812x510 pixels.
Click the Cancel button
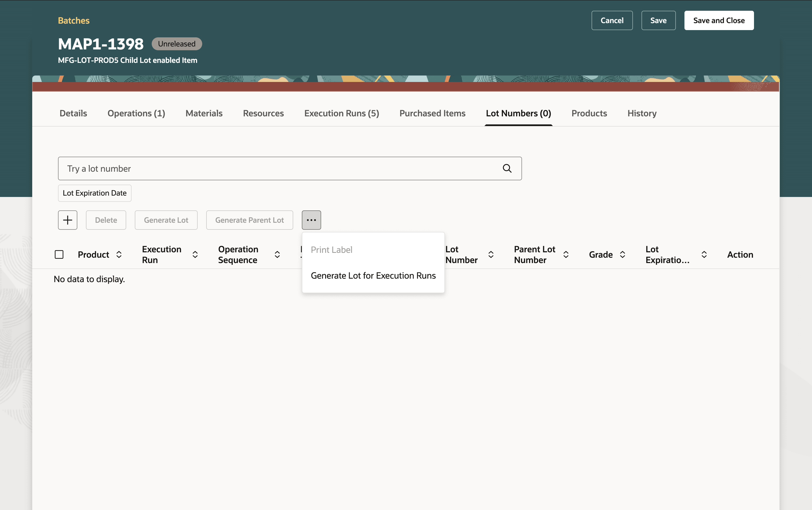click(x=612, y=20)
